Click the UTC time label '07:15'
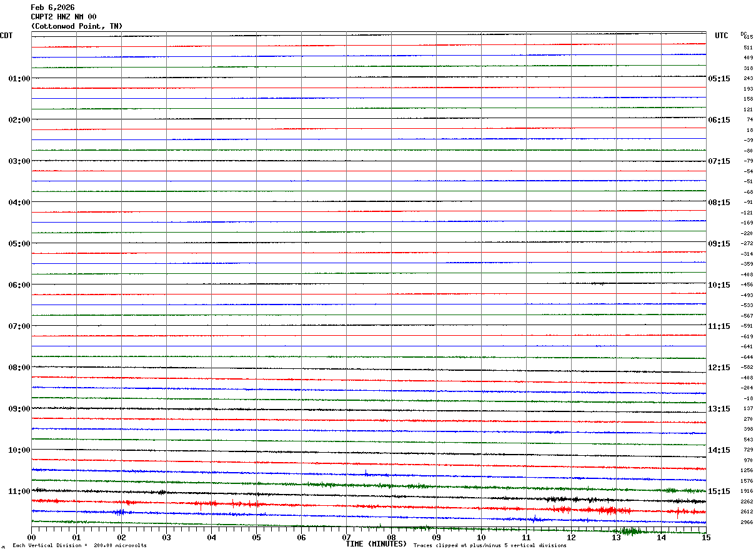The width and height of the screenshot is (756, 554). pyautogui.click(x=719, y=161)
